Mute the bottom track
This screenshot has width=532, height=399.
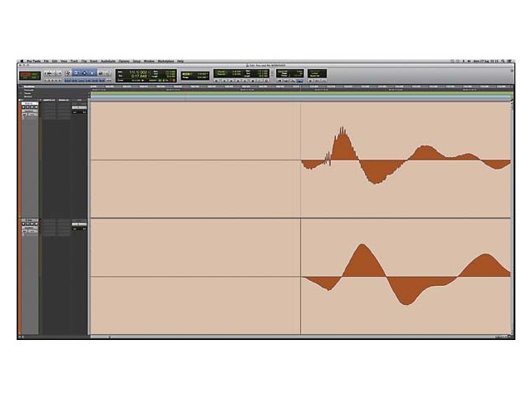(x=37, y=224)
